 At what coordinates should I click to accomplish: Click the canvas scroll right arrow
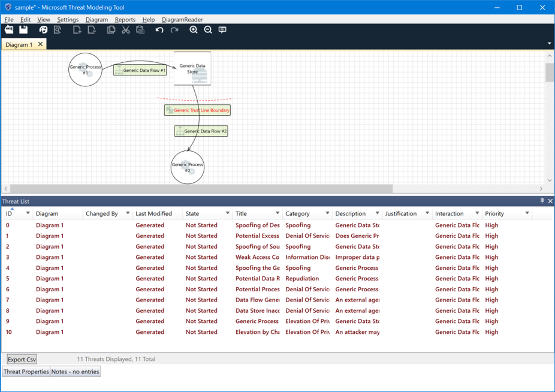[x=541, y=189]
